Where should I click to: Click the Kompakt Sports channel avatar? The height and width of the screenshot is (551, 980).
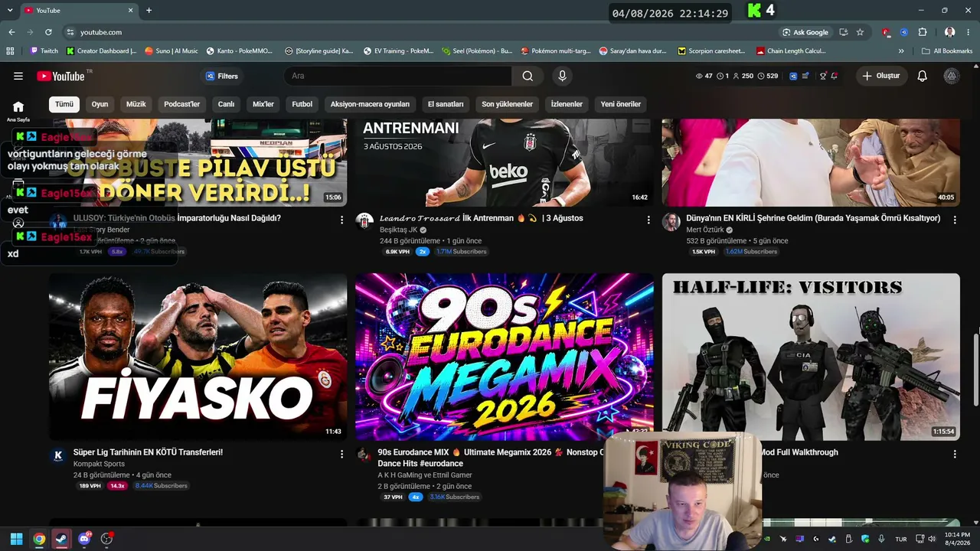[x=58, y=456]
